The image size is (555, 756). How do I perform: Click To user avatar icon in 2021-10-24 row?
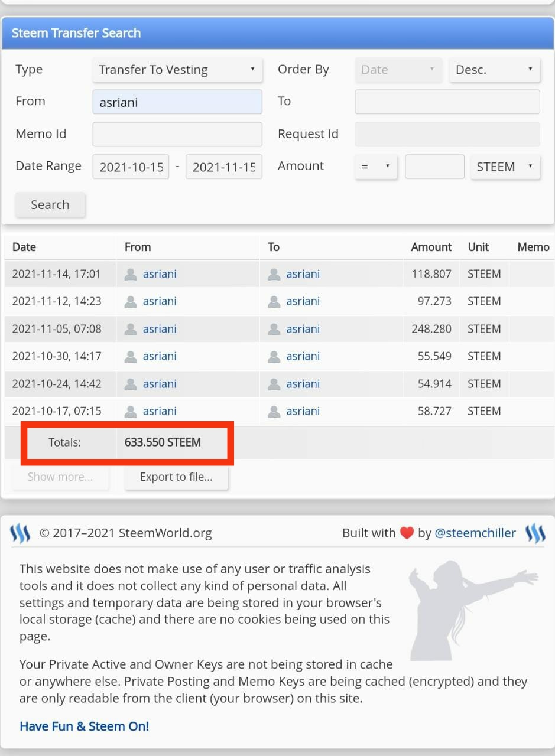click(274, 384)
